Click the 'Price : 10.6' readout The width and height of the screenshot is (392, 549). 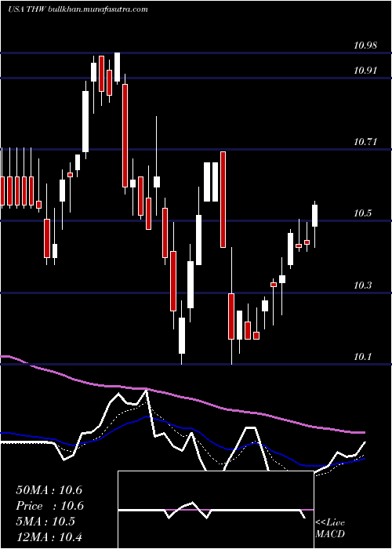pyautogui.click(x=49, y=506)
